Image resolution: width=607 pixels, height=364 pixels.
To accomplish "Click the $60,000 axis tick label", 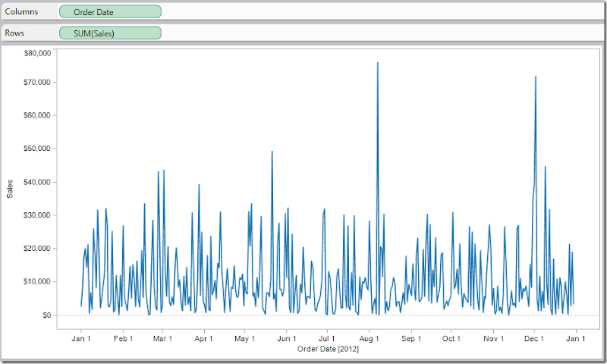I will tap(37, 115).
